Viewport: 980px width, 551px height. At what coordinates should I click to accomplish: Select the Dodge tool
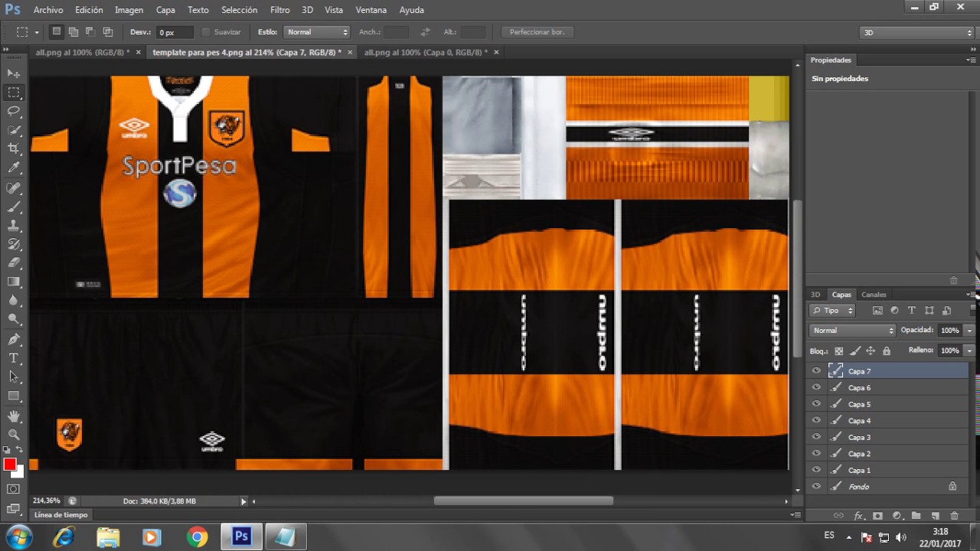[x=14, y=320]
